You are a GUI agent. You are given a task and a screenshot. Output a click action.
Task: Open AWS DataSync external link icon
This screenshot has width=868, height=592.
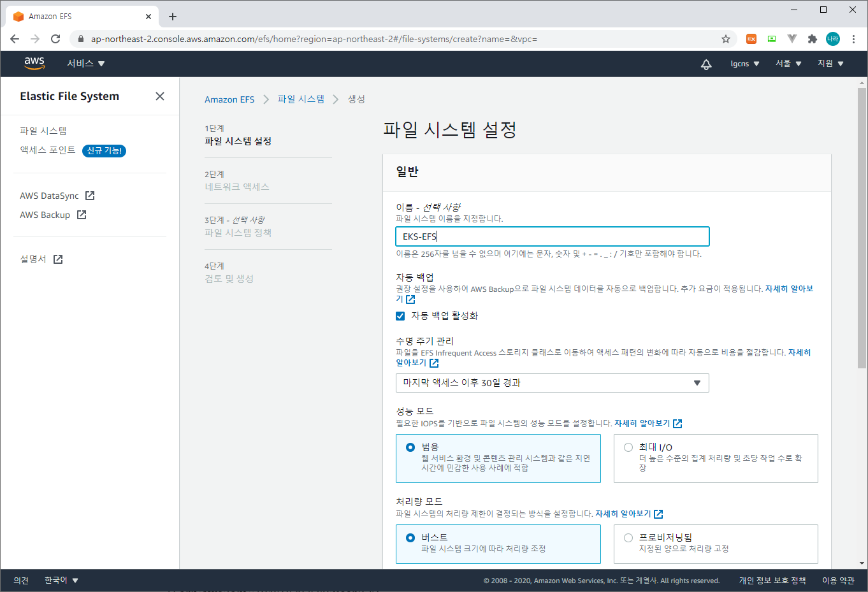click(x=90, y=196)
